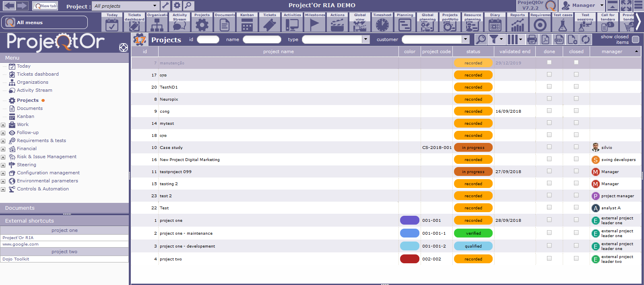The width and height of the screenshot is (644, 285).
Task: Click the red color swatch of project two
Action: pos(409,259)
